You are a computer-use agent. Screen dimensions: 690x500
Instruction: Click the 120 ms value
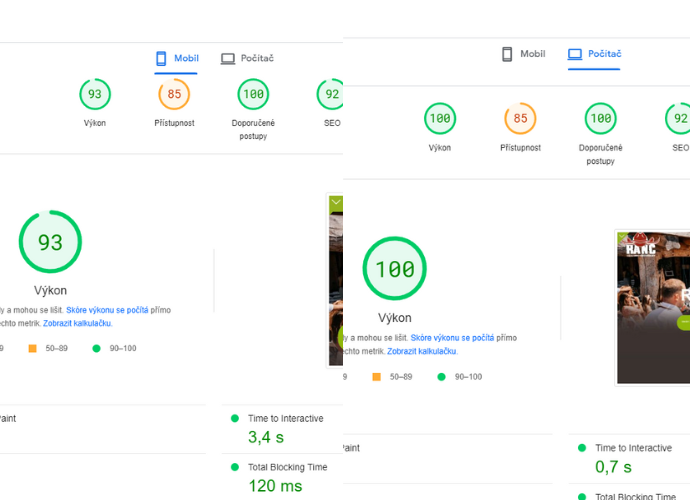(275, 486)
